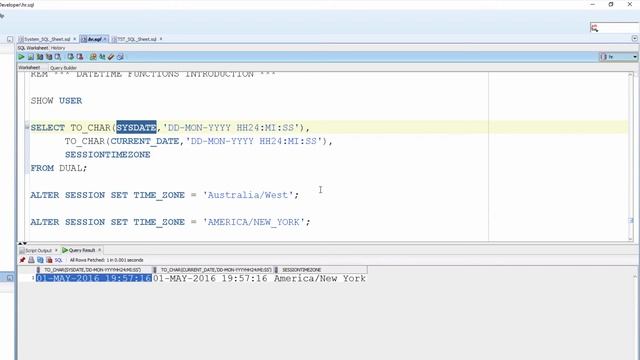Click the Run Script icon
The height and width of the screenshot is (360, 640).
31,57
